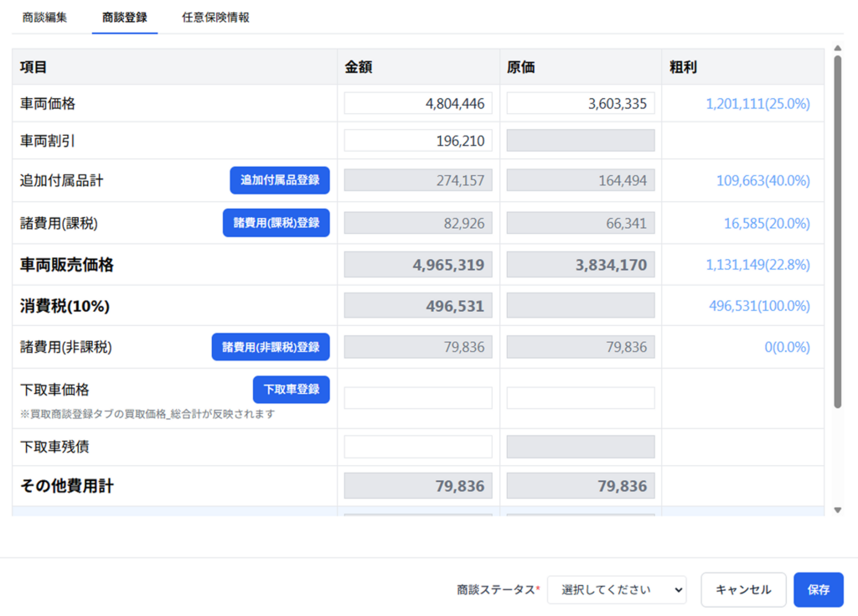Cancel with the キャンセル button
The image size is (858, 616).
click(x=743, y=590)
